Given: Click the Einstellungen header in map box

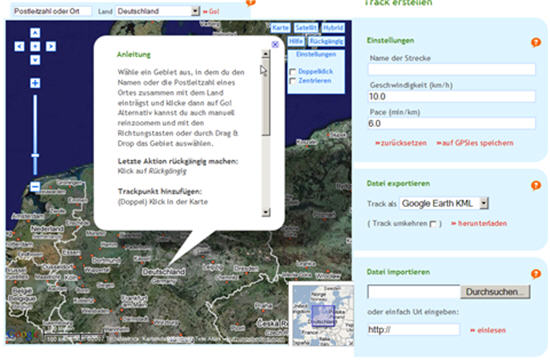Looking at the screenshot, I should click(316, 54).
